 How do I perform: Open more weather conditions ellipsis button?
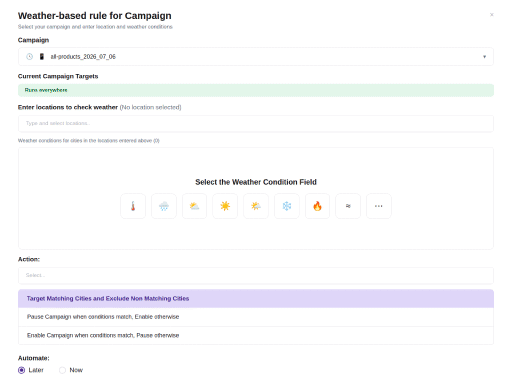(x=379, y=206)
